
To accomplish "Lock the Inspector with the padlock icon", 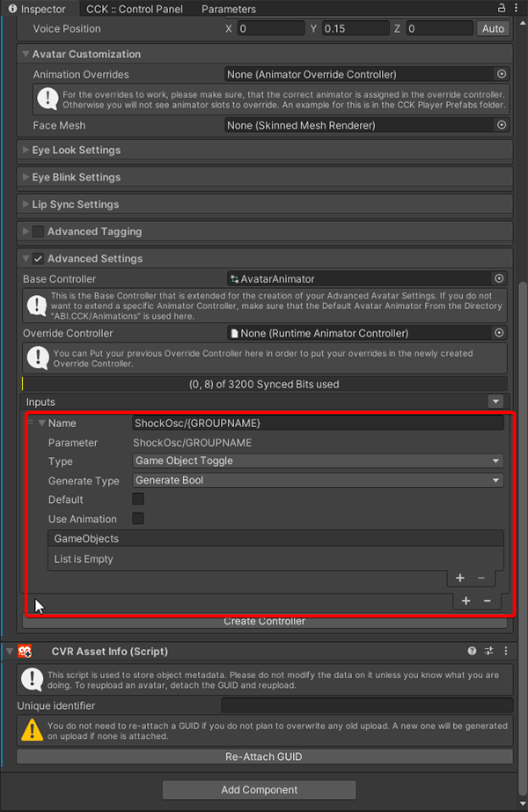I will [501, 9].
